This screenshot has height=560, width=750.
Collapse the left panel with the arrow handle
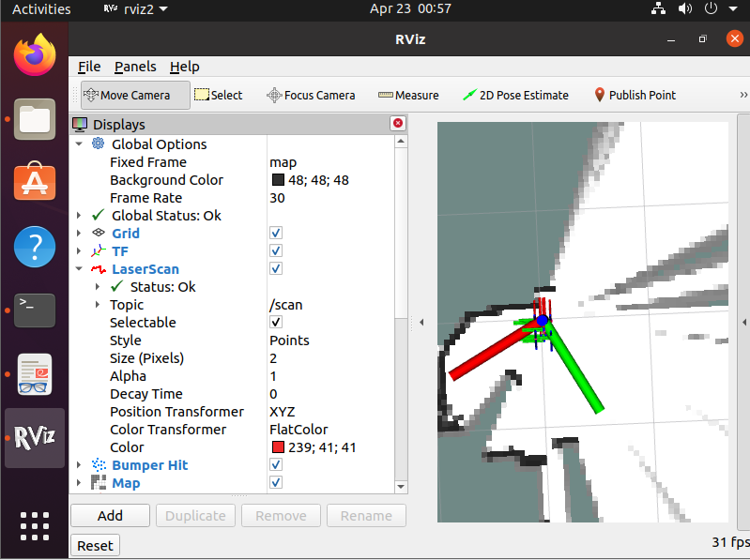pyautogui.click(x=421, y=323)
